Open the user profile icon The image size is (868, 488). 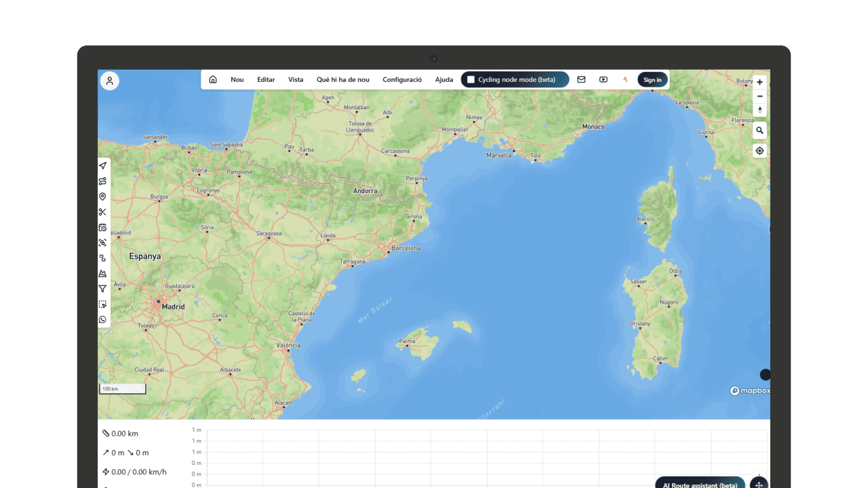coord(110,81)
